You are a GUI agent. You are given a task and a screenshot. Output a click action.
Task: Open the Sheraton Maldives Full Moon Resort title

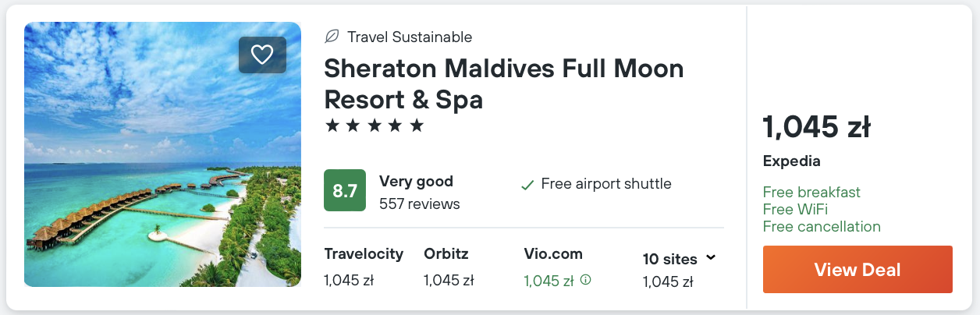[x=503, y=84]
